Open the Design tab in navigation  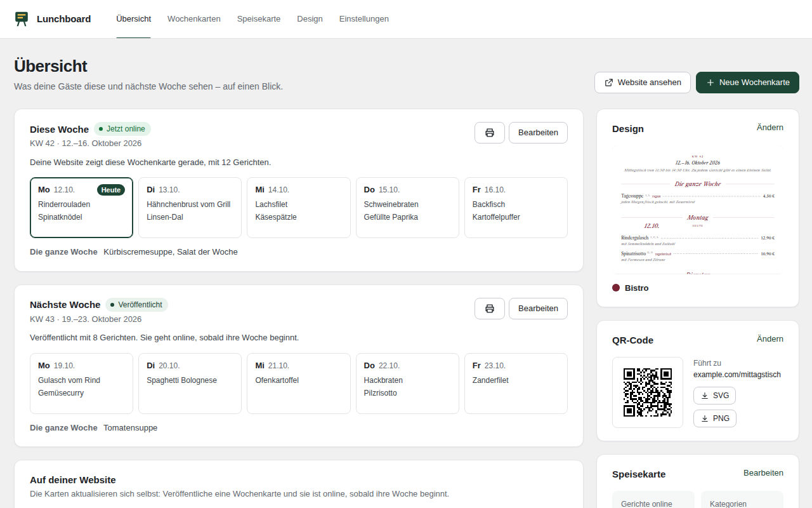point(310,19)
